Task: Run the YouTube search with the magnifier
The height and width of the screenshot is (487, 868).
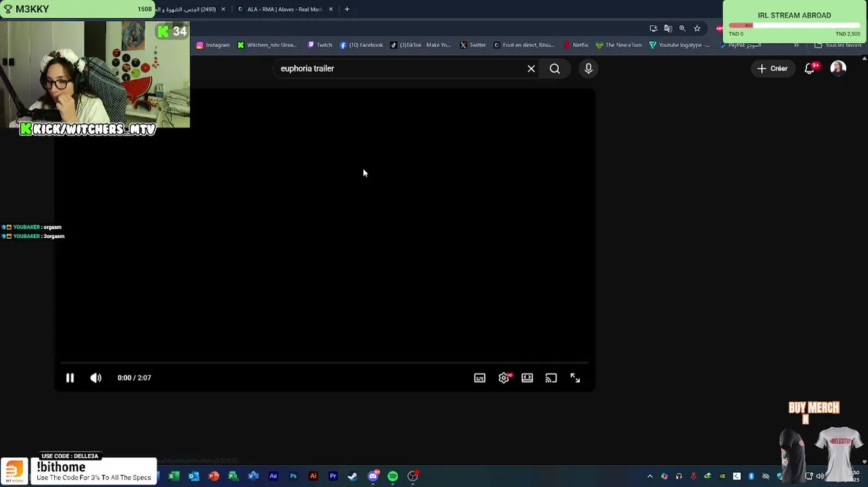Action: pyautogui.click(x=555, y=68)
